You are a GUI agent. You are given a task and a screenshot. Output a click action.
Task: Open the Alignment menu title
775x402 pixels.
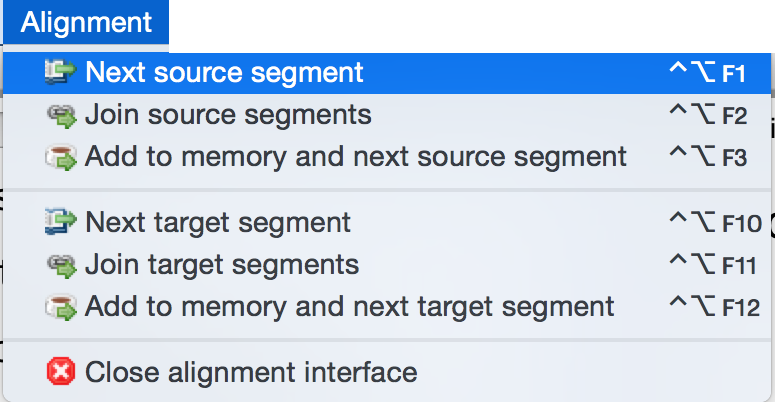(x=86, y=23)
